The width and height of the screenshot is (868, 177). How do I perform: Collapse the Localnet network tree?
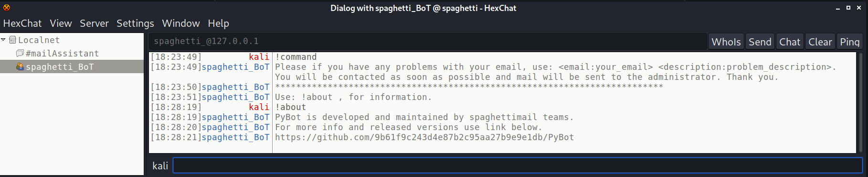3,40
